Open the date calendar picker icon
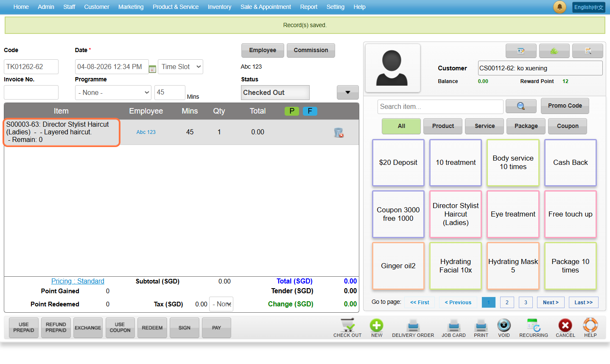 coord(152,69)
